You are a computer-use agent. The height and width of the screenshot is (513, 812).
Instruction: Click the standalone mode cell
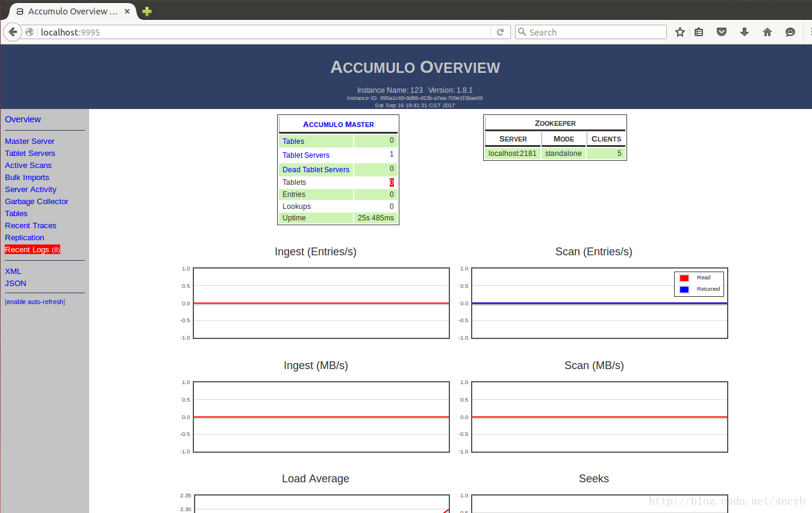pyautogui.click(x=563, y=154)
